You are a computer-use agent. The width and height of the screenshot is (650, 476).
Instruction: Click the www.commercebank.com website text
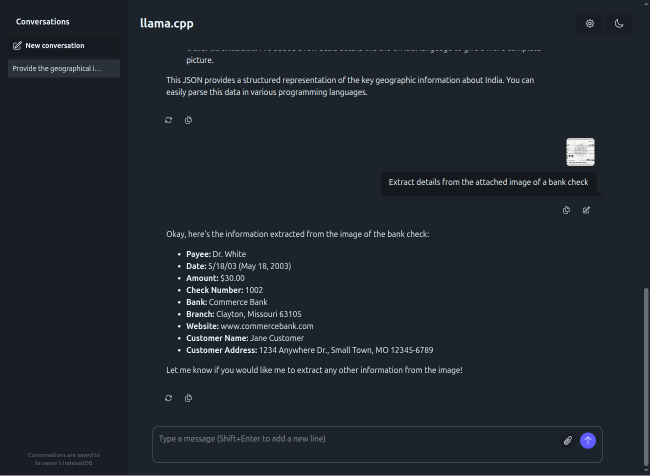tap(267, 326)
